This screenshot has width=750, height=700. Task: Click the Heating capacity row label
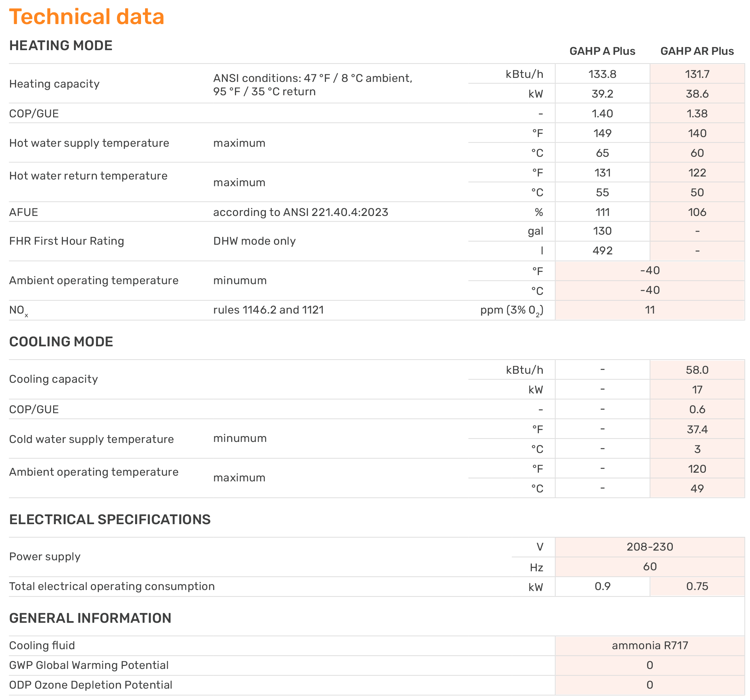coord(54,84)
